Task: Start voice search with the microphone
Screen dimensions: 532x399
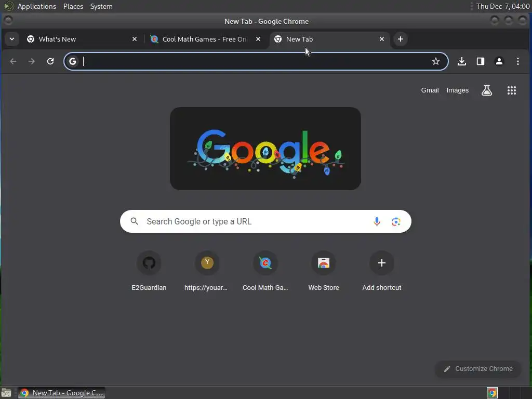Action: [x=377, y=221]
